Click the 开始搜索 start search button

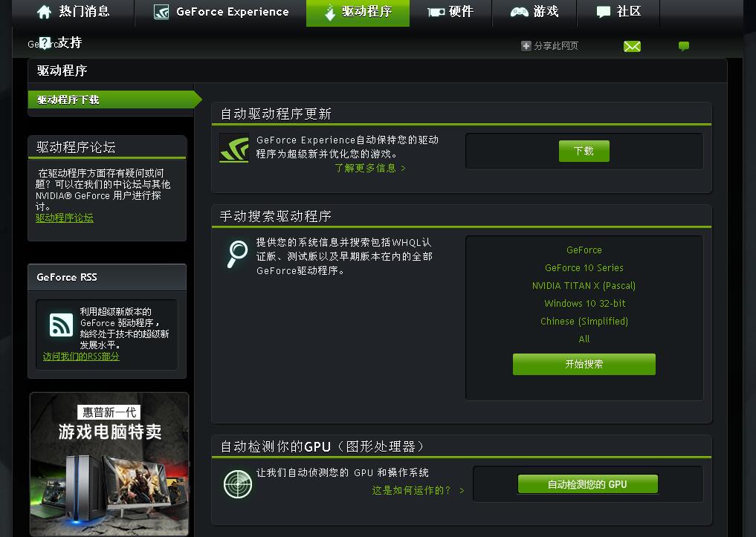pyautogui.click(x=584, y=364)
